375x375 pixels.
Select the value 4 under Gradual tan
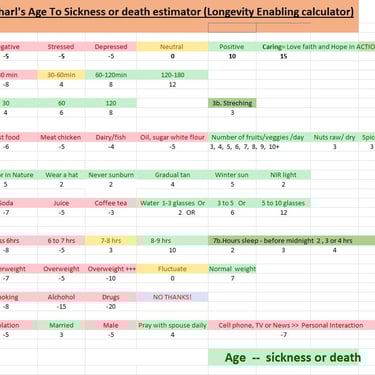point(172,184)
